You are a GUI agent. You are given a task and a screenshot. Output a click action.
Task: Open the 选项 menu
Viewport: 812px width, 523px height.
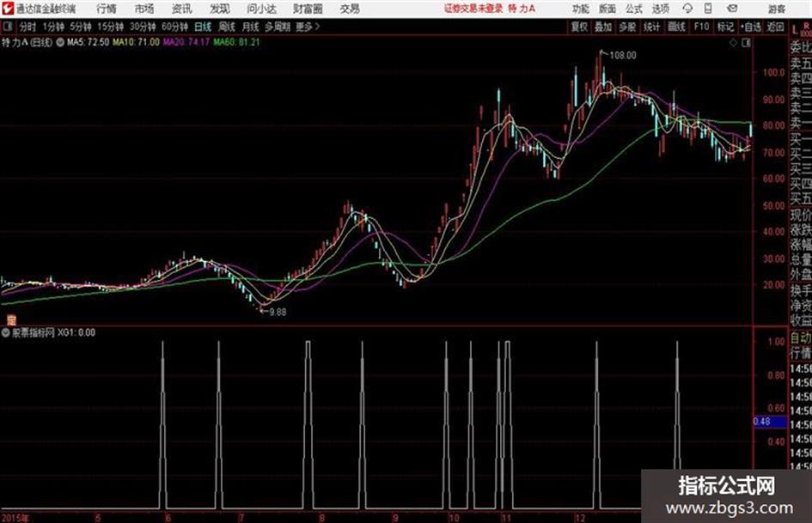tap(661, 9)
